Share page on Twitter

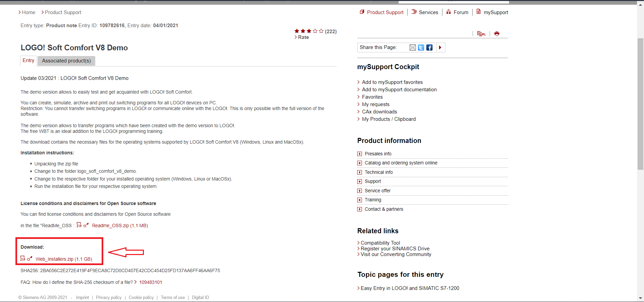[421, 48]
